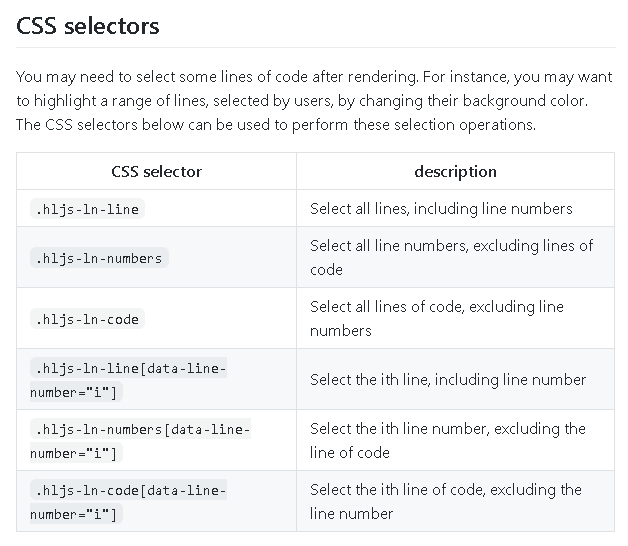The width and height of the screenshot is (628, 546).
Task: Click the sentence about changing background color
Action: [x=302, y=101]
